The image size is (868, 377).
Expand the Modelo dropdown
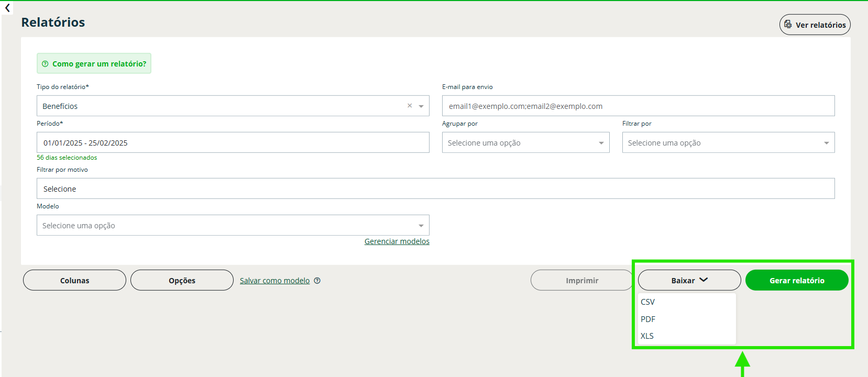click(233, 226)
